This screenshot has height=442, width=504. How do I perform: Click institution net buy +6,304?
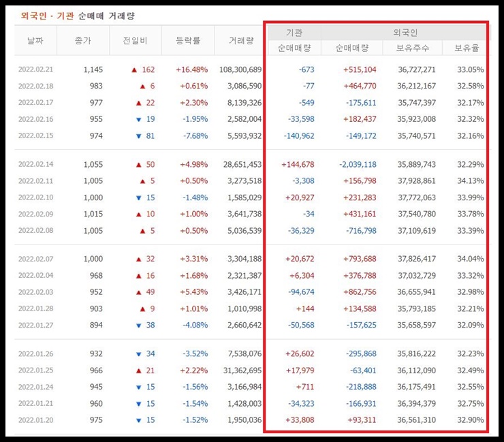click(302, 276)
